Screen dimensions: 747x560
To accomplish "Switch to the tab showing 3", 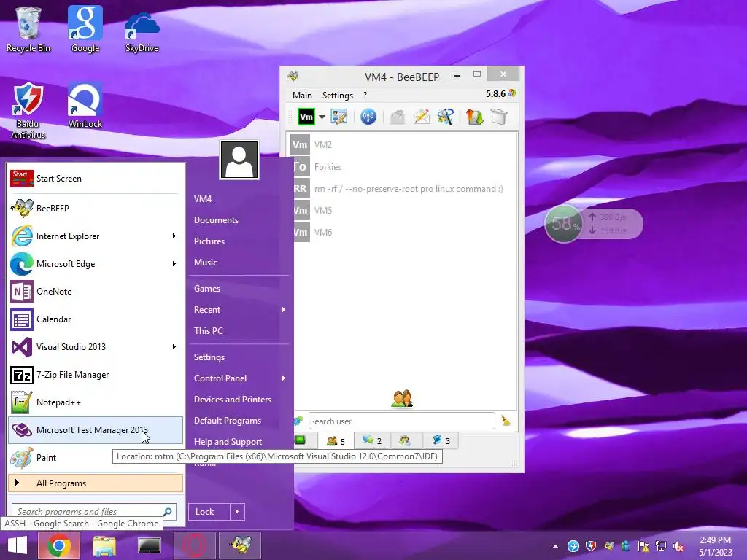I will (441, 441).
